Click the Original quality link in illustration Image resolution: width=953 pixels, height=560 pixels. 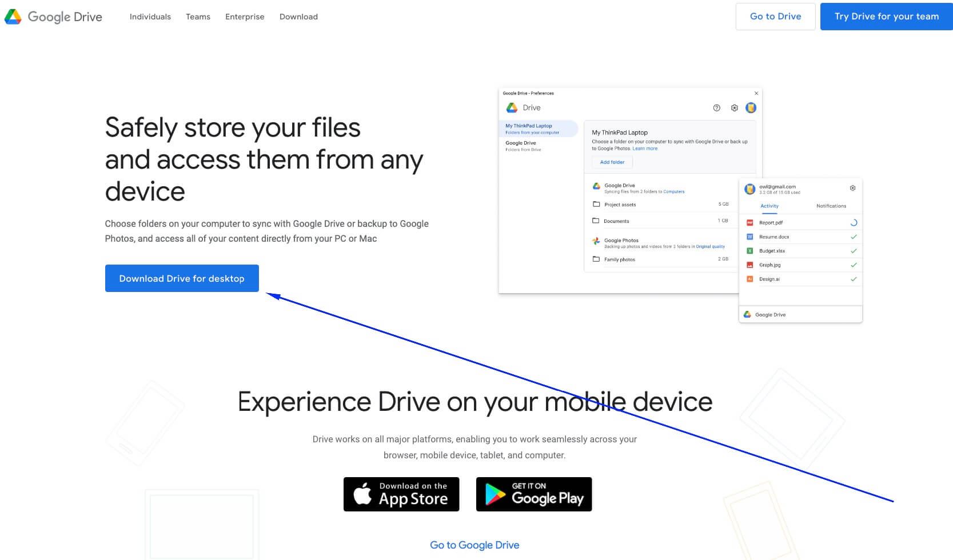(711, 247)
